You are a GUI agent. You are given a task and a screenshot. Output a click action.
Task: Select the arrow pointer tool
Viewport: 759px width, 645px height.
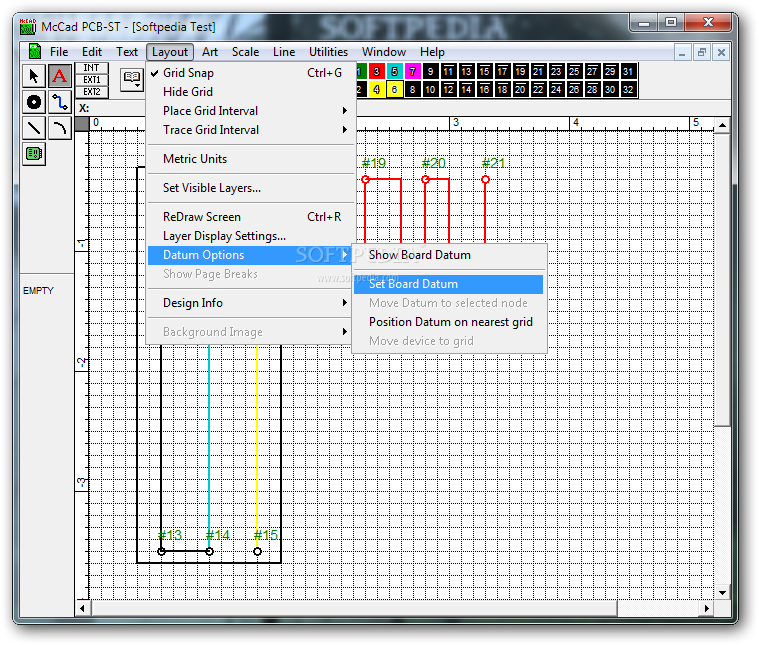pos(34,76)
